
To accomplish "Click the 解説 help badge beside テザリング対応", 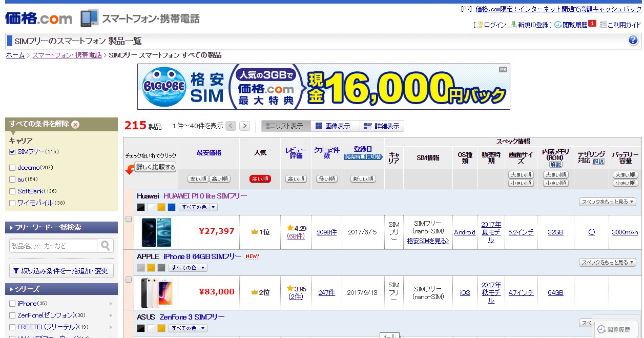I will point(598,161).
